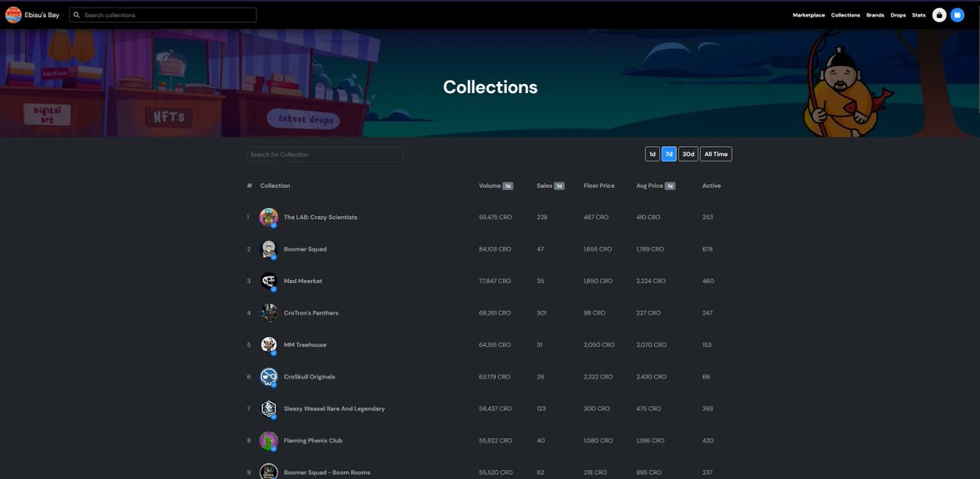
Task: Open the Sleazy Weasel Rare And Legendary avatar
Action: [x=269, y=408]
